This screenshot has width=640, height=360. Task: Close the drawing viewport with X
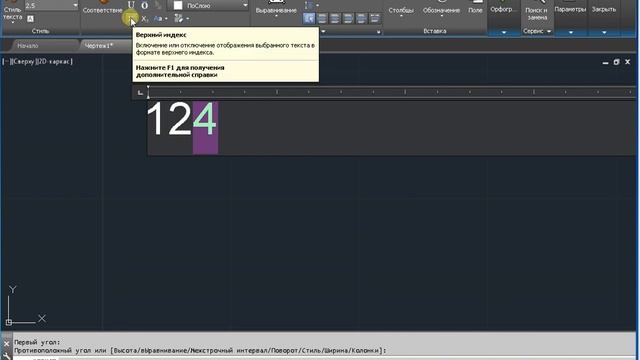click(x=628, y=62)
